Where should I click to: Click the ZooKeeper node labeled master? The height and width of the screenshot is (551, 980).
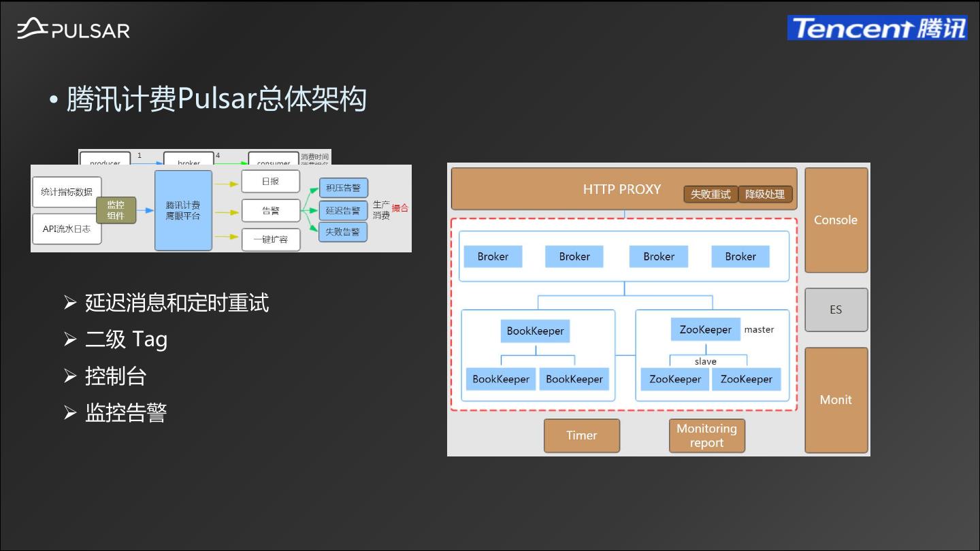click(x=706, y=329)
